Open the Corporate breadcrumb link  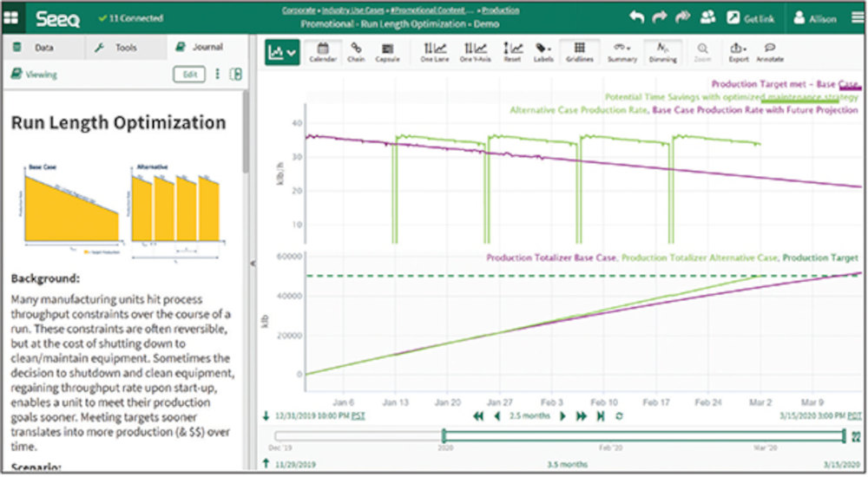(299, 10)
